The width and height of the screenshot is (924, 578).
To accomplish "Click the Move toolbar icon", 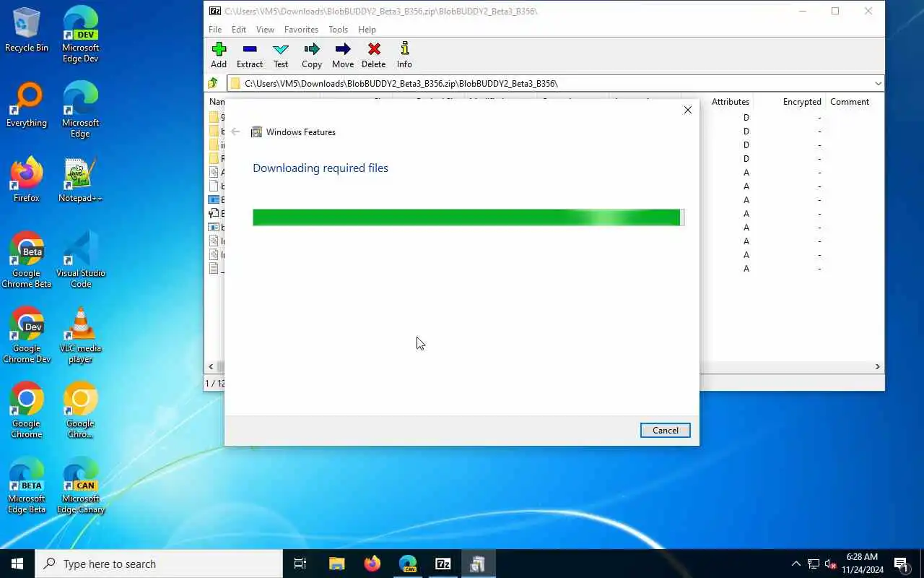I will [343, 55].
